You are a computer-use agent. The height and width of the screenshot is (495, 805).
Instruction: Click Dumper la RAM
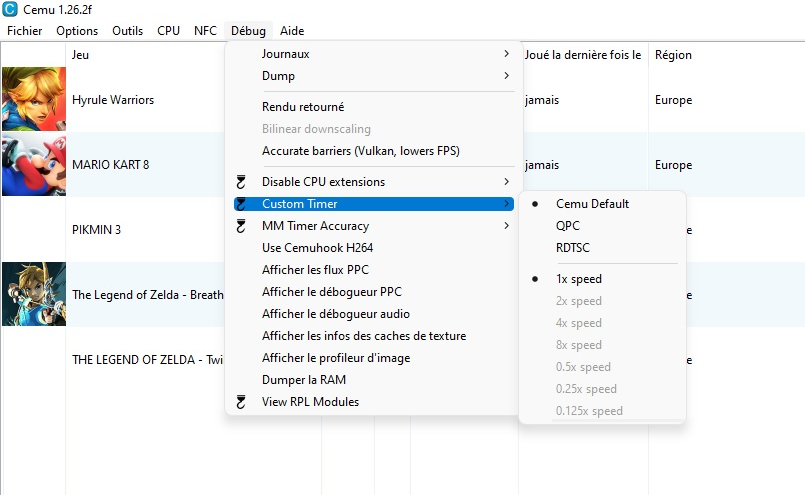(x=303, y=380)
